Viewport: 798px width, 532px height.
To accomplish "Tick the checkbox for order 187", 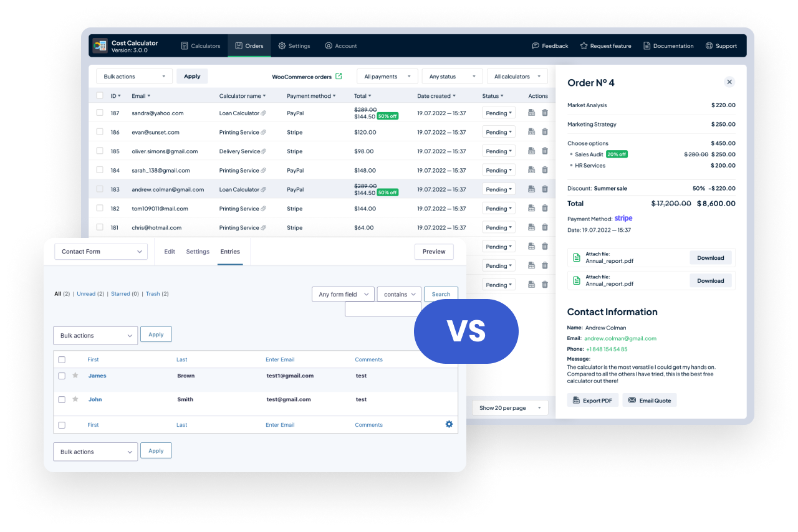I will [100, 113].
